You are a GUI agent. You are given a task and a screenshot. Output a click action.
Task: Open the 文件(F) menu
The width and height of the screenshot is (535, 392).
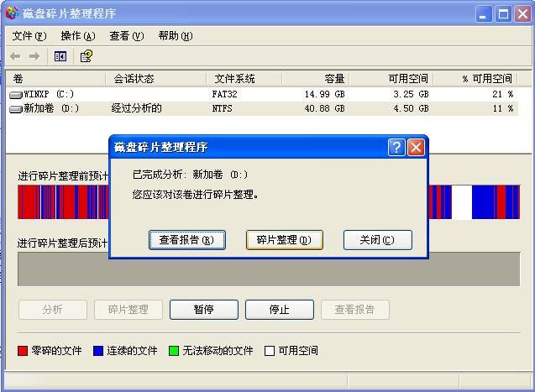tap(29, 36)
